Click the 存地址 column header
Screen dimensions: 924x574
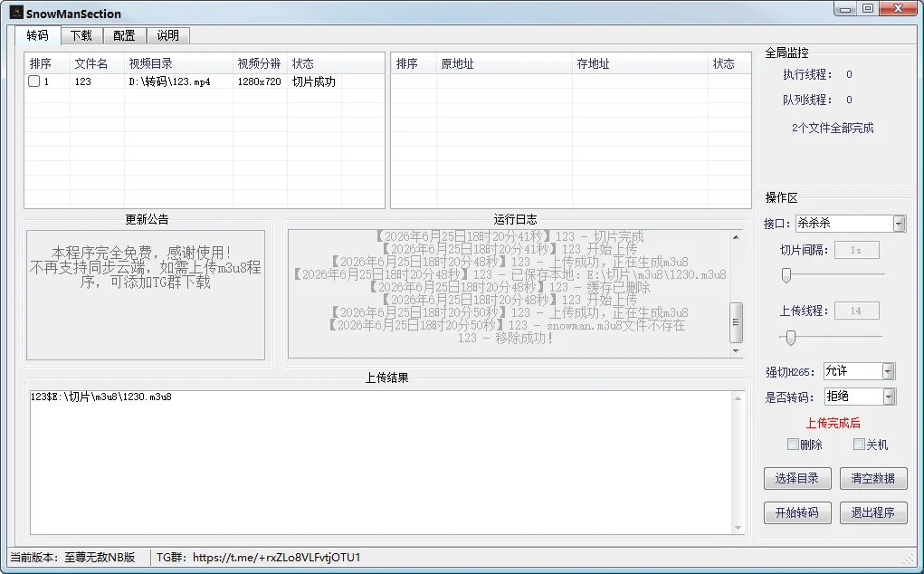point(639,63)
